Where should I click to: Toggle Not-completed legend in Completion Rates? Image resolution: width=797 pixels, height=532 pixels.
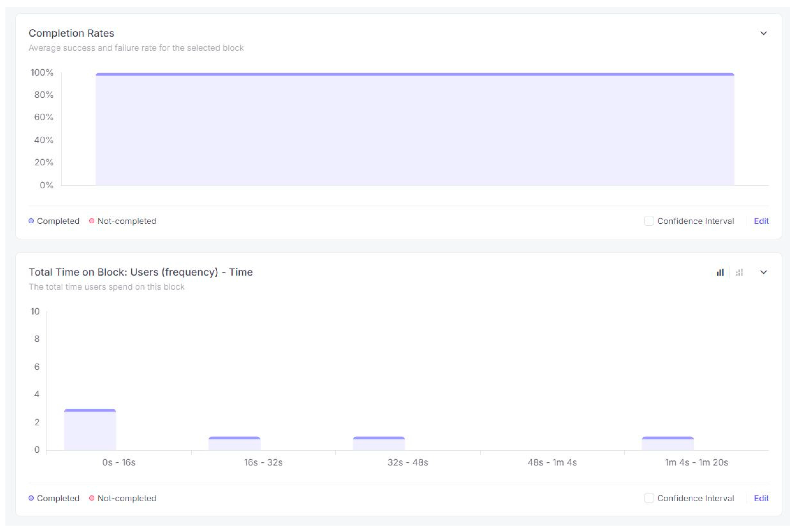click(126, 221)
